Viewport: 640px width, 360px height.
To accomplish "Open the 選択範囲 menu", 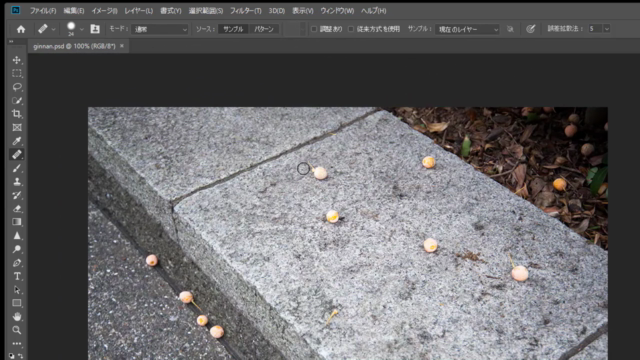I will coord(206,11).
